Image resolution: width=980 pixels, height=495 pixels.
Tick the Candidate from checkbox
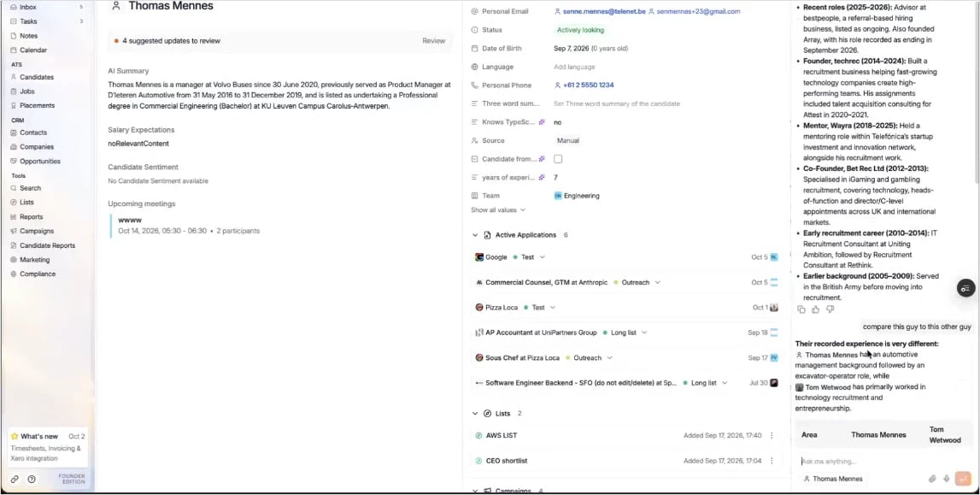point(558,159)
